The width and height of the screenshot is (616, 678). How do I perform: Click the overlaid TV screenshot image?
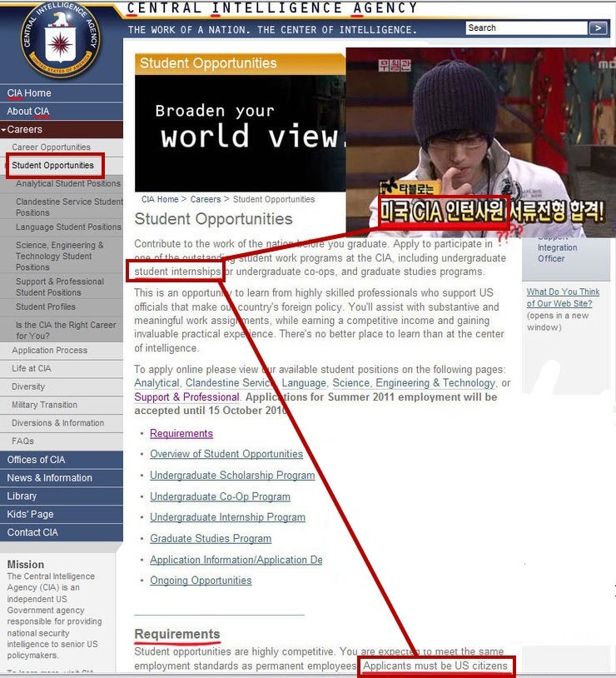480,142
